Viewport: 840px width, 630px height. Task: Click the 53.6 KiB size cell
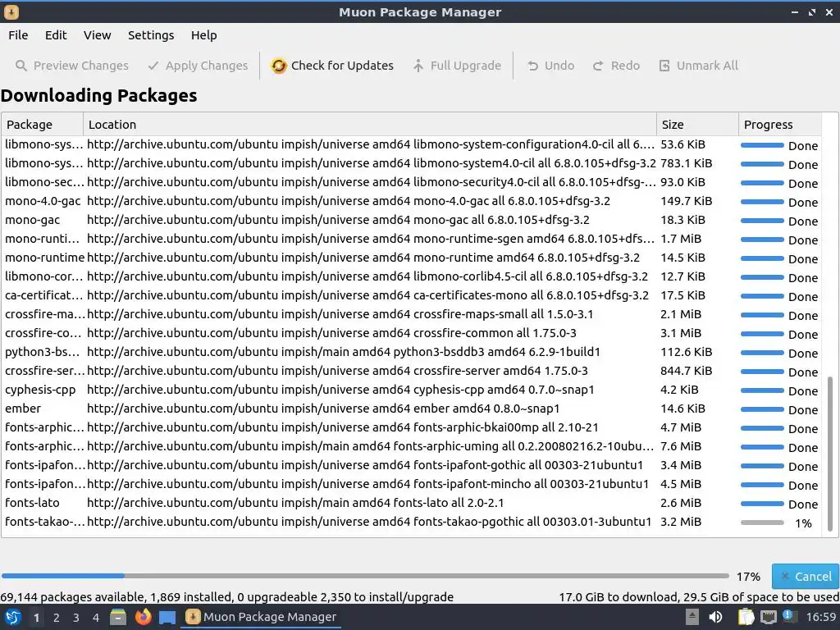[682, 144]
